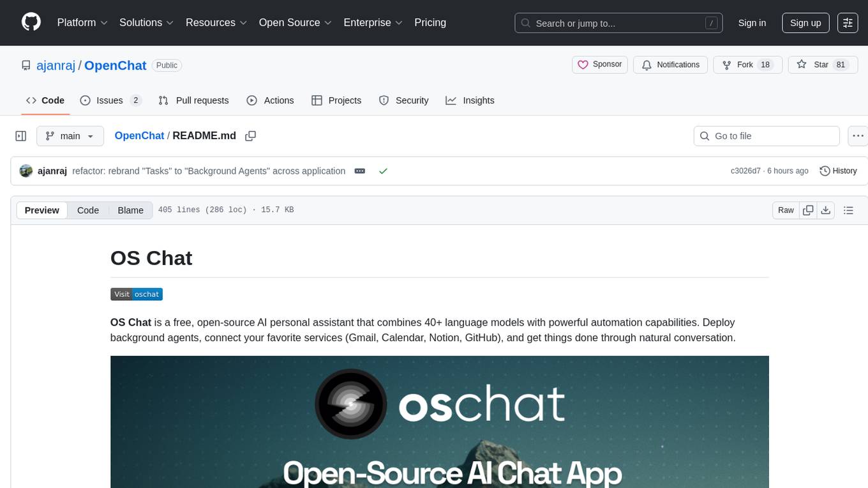
Task: Download the raw file
Action: (825, 210)
